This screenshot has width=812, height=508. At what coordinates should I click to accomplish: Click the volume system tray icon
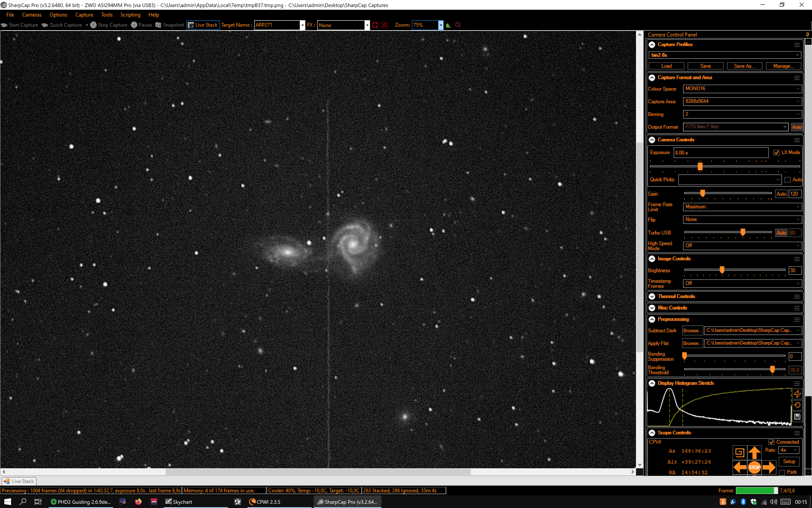coord(774,502)
